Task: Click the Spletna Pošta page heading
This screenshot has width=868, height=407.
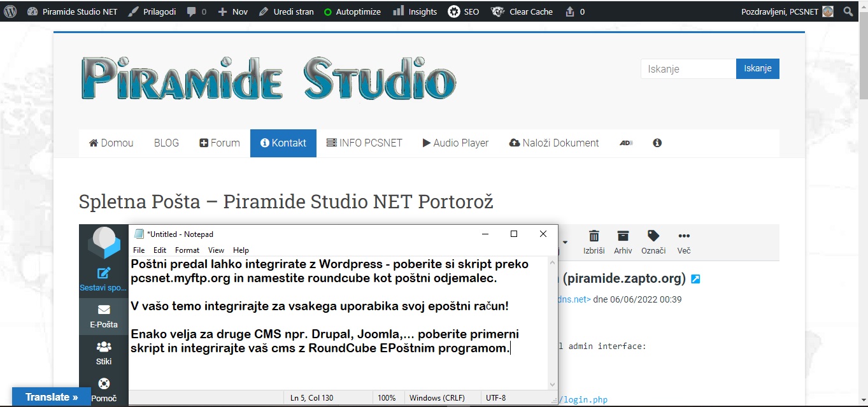Action: click(x=286, y=202)
